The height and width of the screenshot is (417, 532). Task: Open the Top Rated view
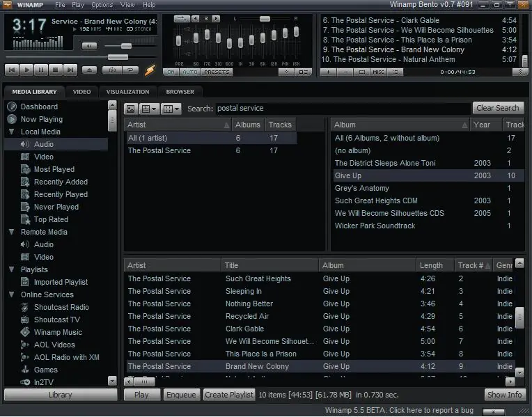[51, 219]
